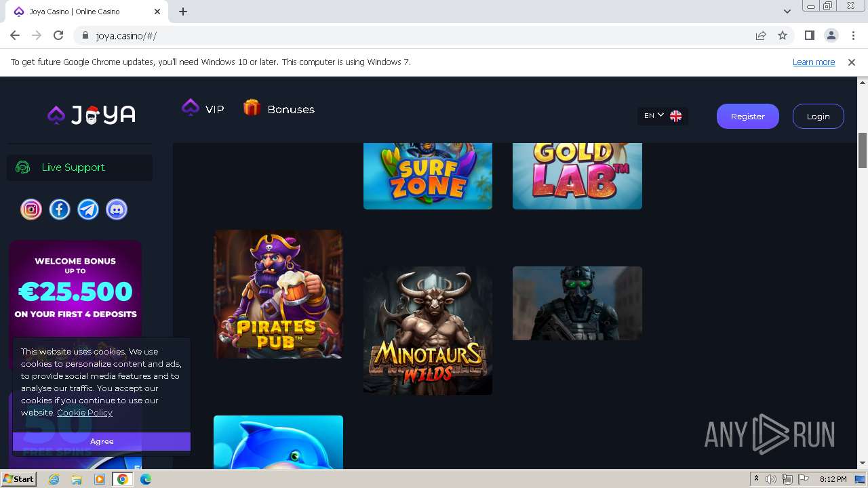Open the Surf Zone game thumbnail
Viewport: 868px width, 488px height.
tap(428, 176)
